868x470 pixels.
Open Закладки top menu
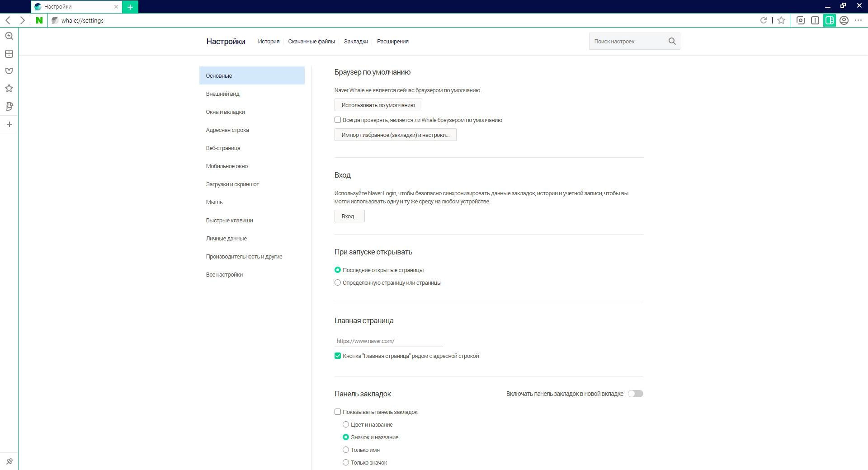(x=356, y=41)
